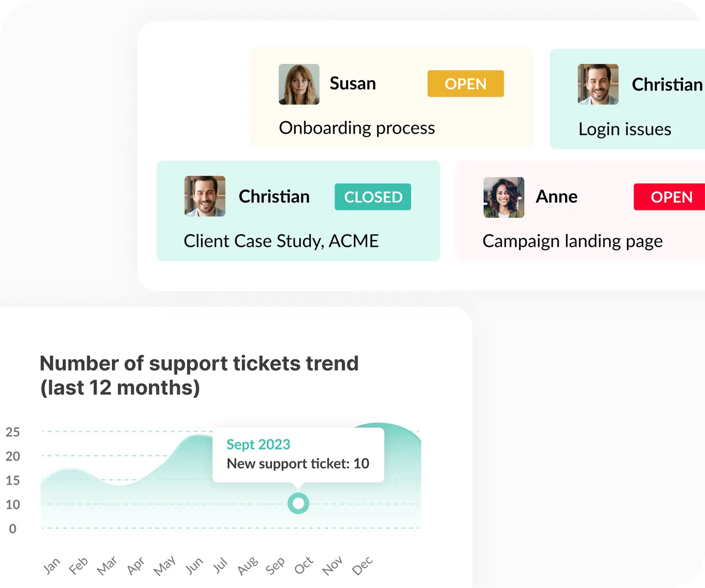The image size is (705, 588).
Task: Open the Client Case Study, ACME ticket
Action: coord(281,241)
